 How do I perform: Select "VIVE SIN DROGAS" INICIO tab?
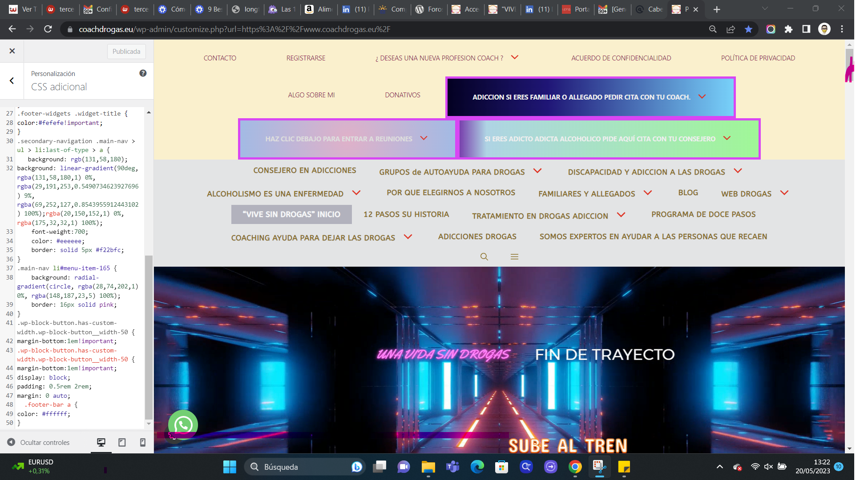tap(291, 214)
